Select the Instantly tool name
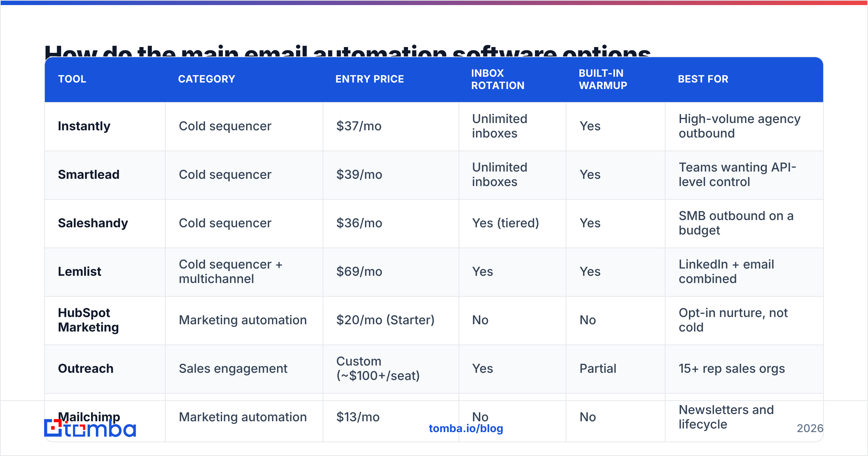Image resolution: width=868 pixels, height=456 pixels. [84, 126]
